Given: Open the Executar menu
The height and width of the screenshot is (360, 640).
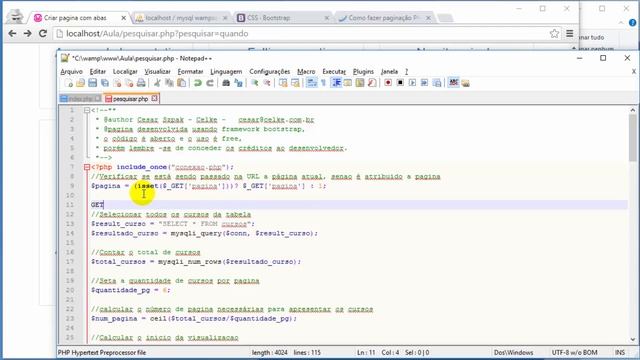Looking at the screenshot, I should 334,71.
